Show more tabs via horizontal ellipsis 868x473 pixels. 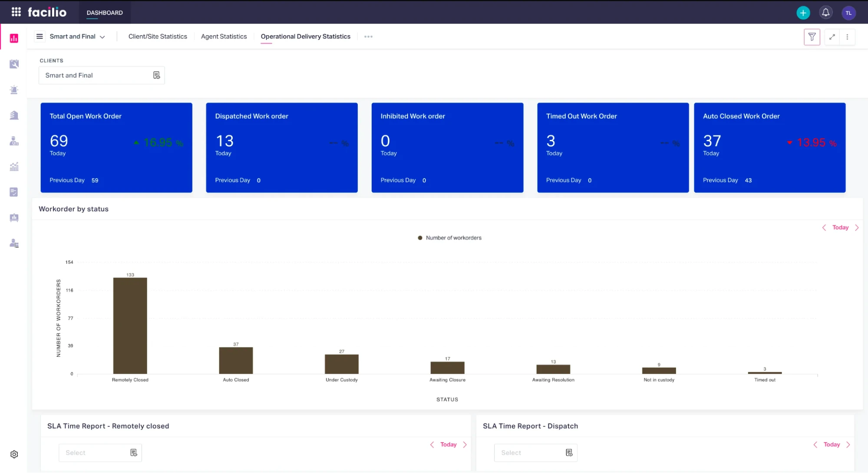(x=368, y=36)
